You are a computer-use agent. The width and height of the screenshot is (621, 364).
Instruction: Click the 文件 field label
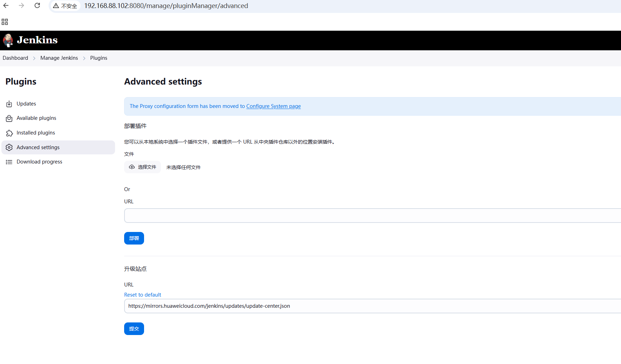point(129,154)
